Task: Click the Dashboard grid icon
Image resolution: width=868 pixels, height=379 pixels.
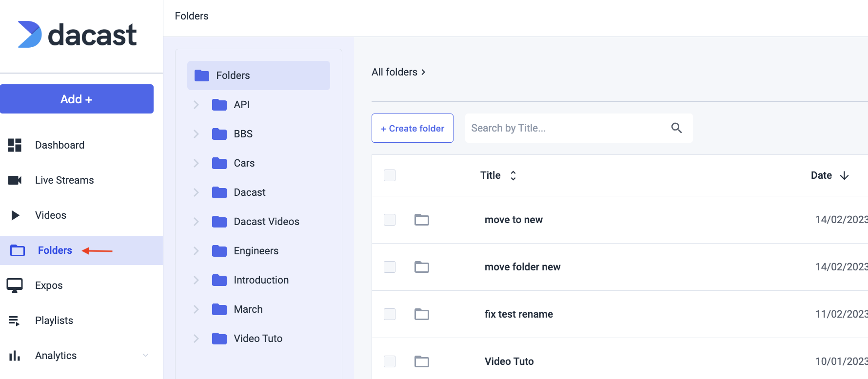Action: tap(15, 145)
